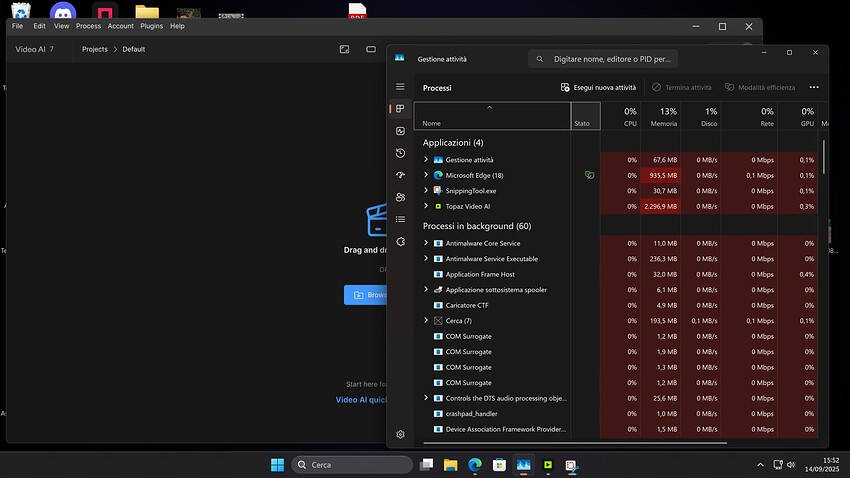Click the Browse button in Topaz Video AI
850x478 pixels.
point(365,295)
